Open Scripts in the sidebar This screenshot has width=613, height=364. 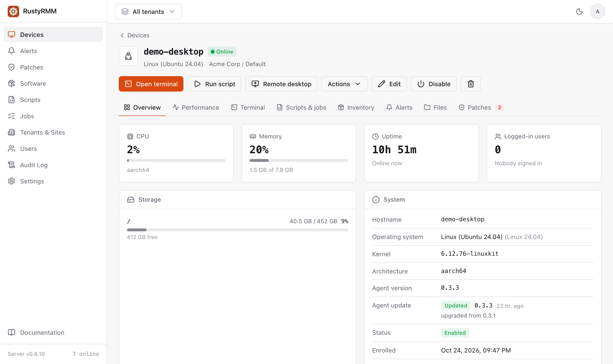(x=53, y=100)
